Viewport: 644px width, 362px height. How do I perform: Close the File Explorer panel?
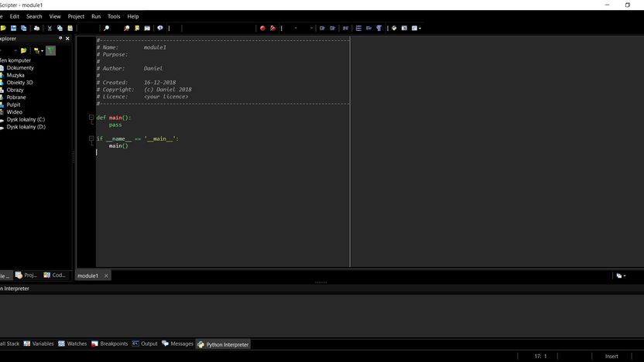click(x=68, y=38)
